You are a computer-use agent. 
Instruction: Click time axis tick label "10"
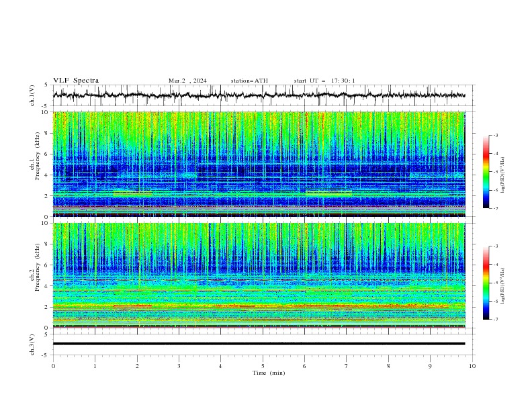pos(472,366)
